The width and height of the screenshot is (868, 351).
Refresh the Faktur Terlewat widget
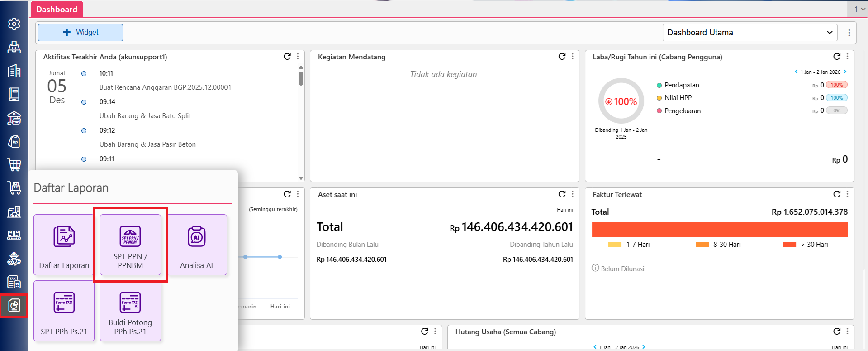coord(837,194)
